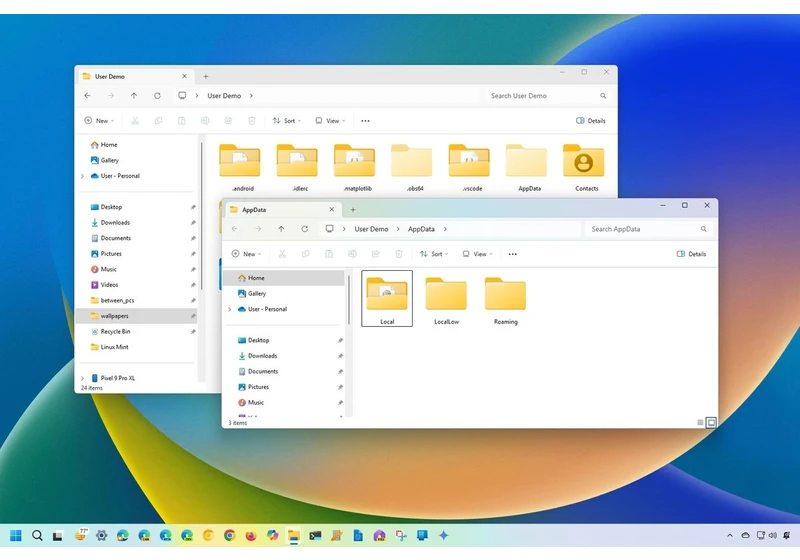This screenshot has height=560, width=800.
Task: Select the .android folder in User Demo
Action: coord(240,168)
